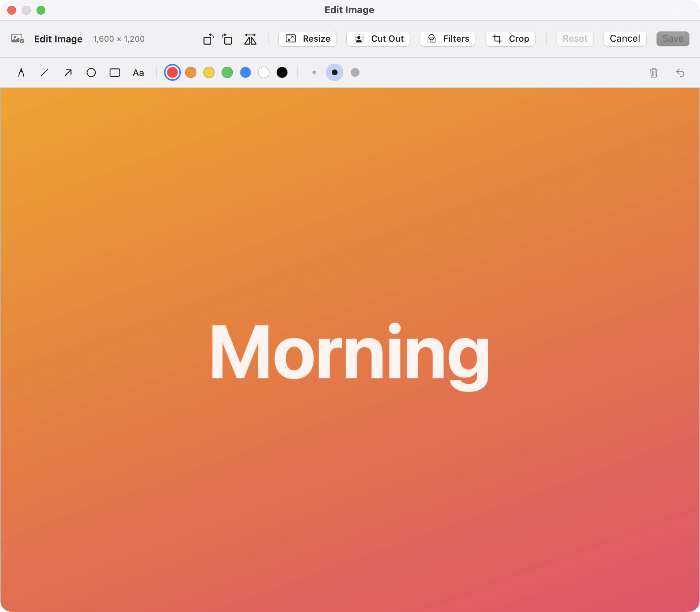Activate the Crop tool
The image size is (700, 612).
[510, 39]
